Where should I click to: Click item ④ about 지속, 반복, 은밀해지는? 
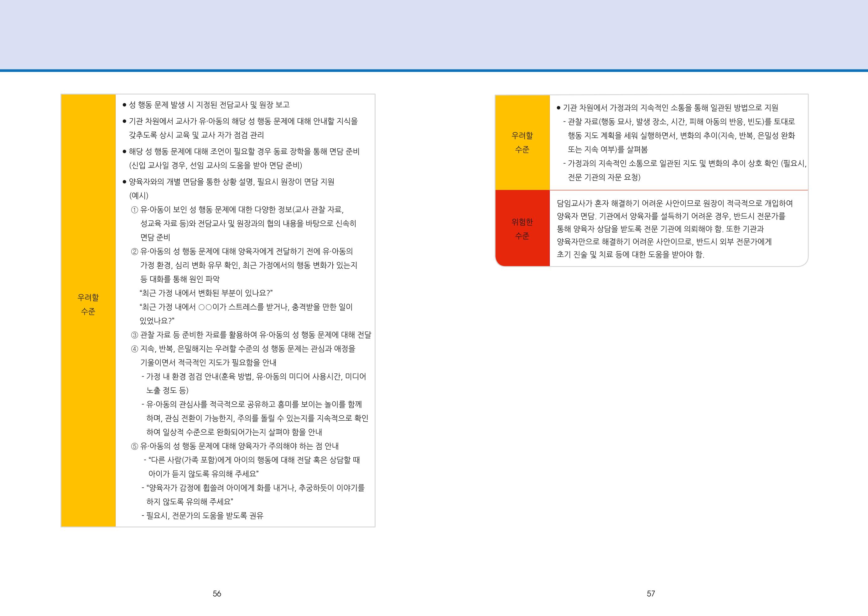[243, 355]
